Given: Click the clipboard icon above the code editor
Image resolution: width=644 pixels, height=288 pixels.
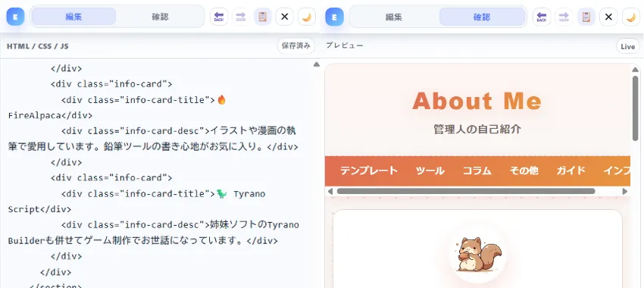Looking at the screenshot, I should [263, 17].
